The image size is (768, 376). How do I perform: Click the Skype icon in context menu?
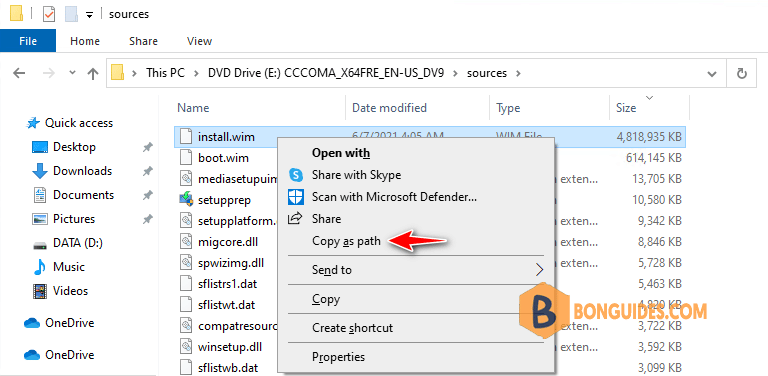[296, 175]
